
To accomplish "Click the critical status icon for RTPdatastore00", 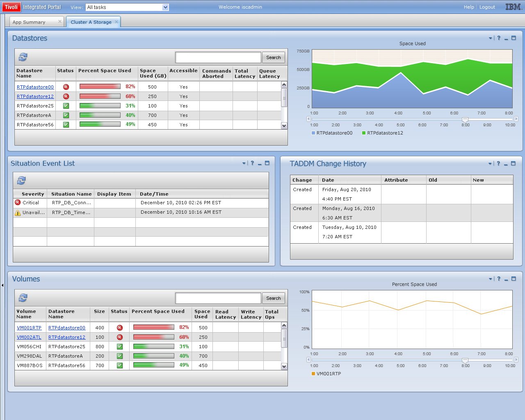I will tap(66, 87).
